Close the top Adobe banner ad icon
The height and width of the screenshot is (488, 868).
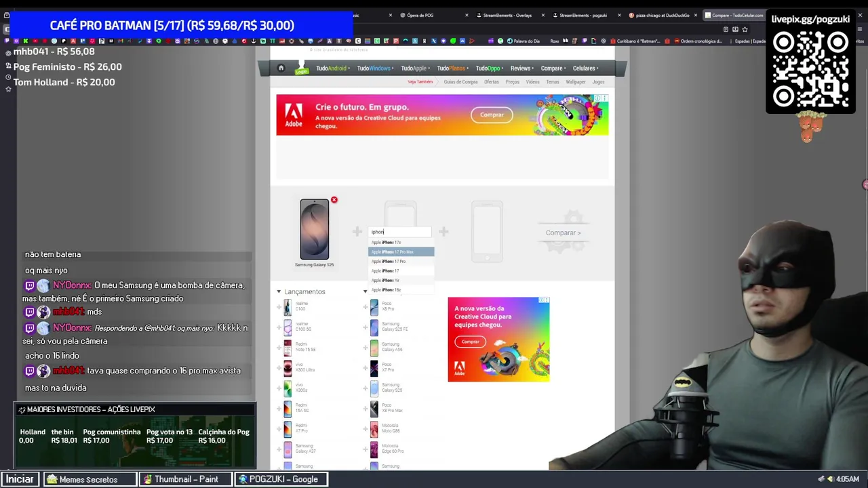pos(605,98)
